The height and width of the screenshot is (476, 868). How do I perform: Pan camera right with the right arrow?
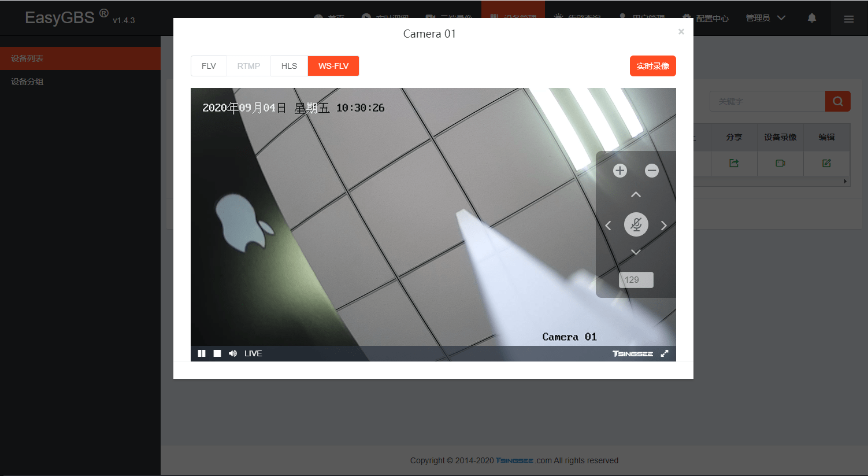tap(663, 225)
